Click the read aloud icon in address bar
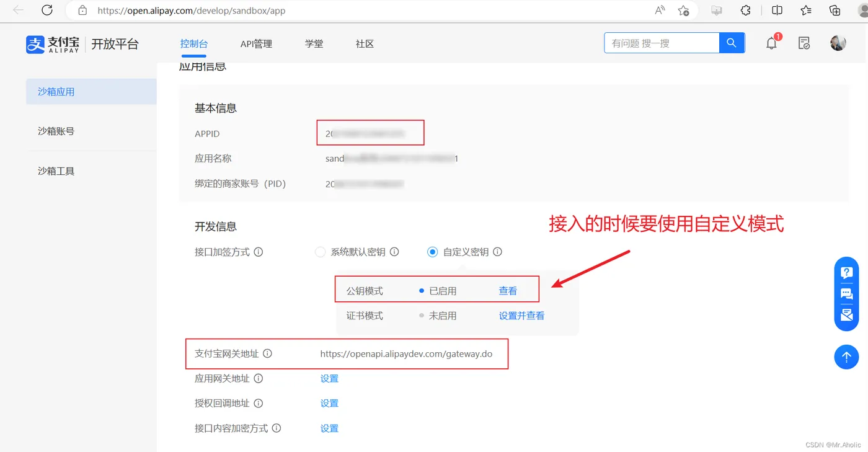Screen dimensions: 868x452 coord(660,11)
